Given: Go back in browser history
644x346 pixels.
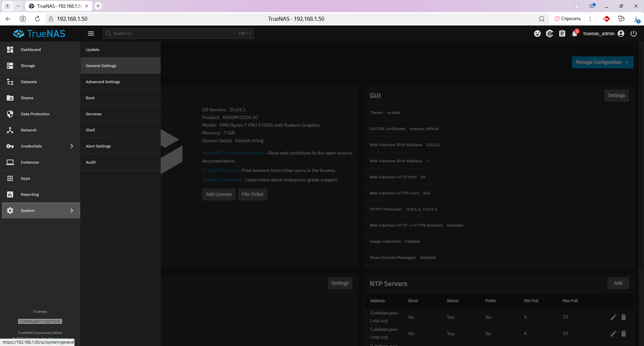Looking at the screenshot, I should (x=8, y=19).
